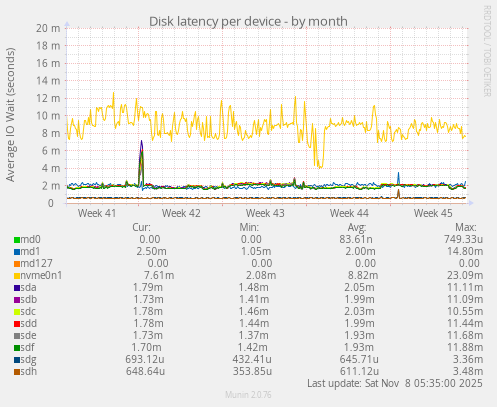Image resolution: width=497 pixels, height=407 pixels.
Task: Click the nvme0n1 max value 23.09m
Action: pyautogui.click(x=465, y=275)
